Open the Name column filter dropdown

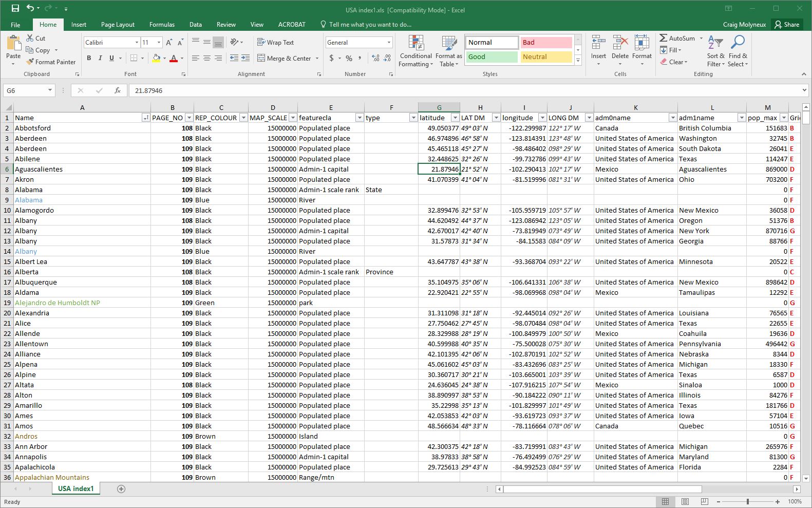(x=146, y=118)
